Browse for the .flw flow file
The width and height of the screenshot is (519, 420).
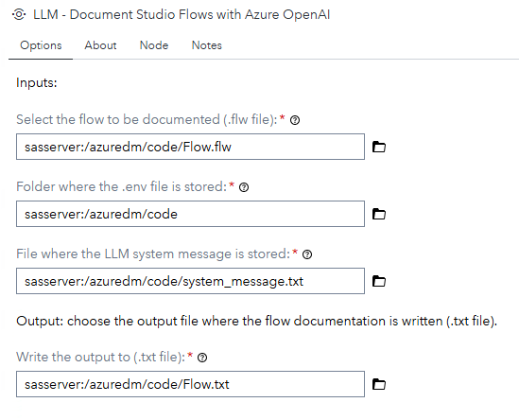pos(379,147)
